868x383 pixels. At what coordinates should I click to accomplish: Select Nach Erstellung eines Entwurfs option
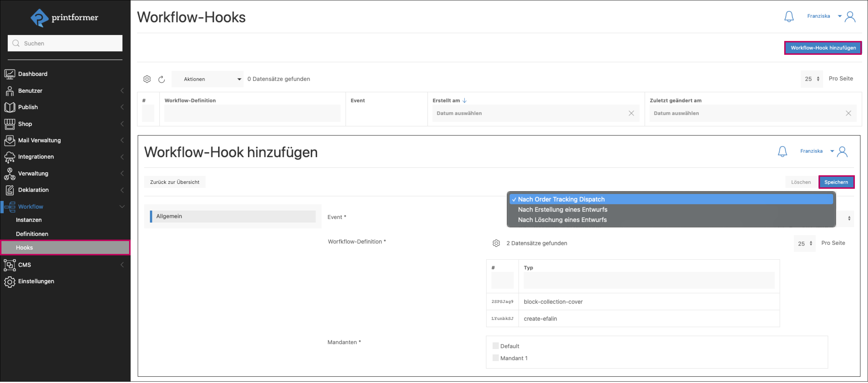(x=562, y=210)
